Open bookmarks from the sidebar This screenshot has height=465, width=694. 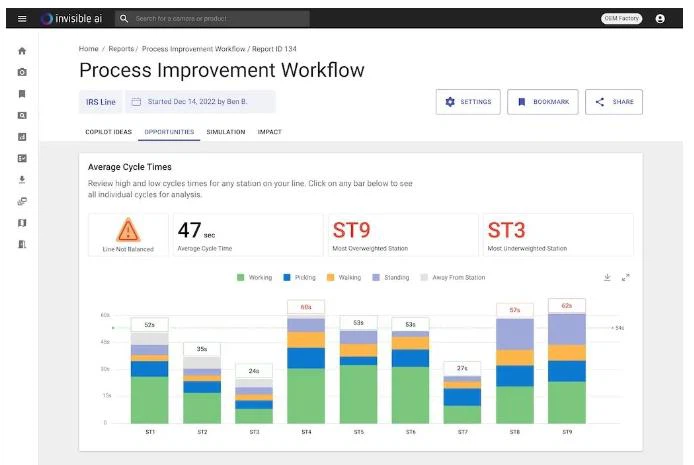click(22, 94)
